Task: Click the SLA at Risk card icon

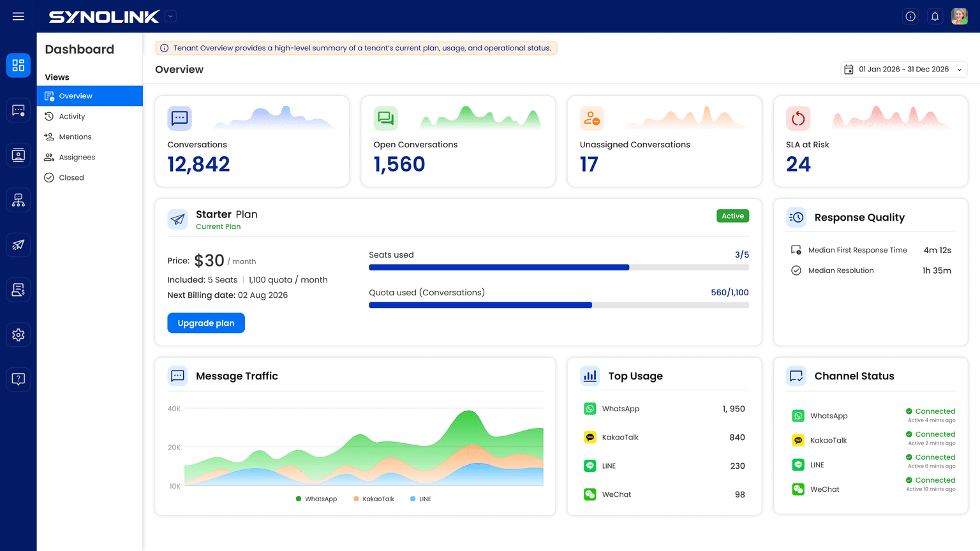Action: coord(798,118)
